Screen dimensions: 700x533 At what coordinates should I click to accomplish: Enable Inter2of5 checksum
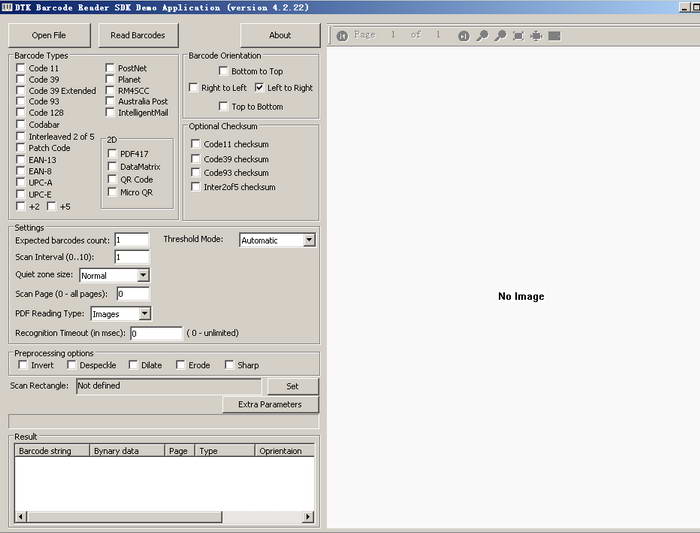196,187
